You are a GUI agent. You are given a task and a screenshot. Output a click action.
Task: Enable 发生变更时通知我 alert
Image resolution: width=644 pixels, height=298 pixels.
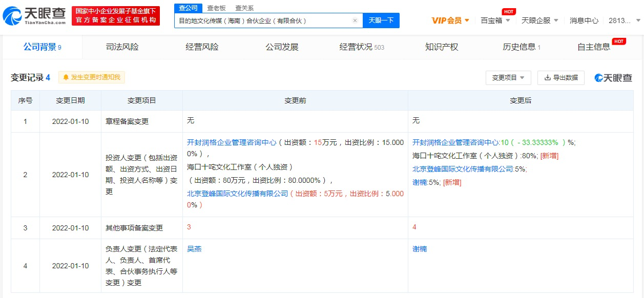coord(92,77)
